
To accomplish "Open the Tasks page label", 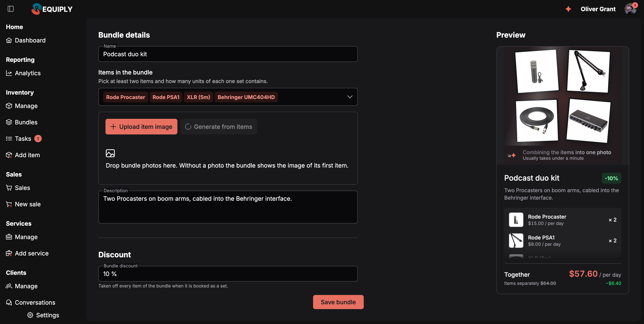I will point(23,139).
